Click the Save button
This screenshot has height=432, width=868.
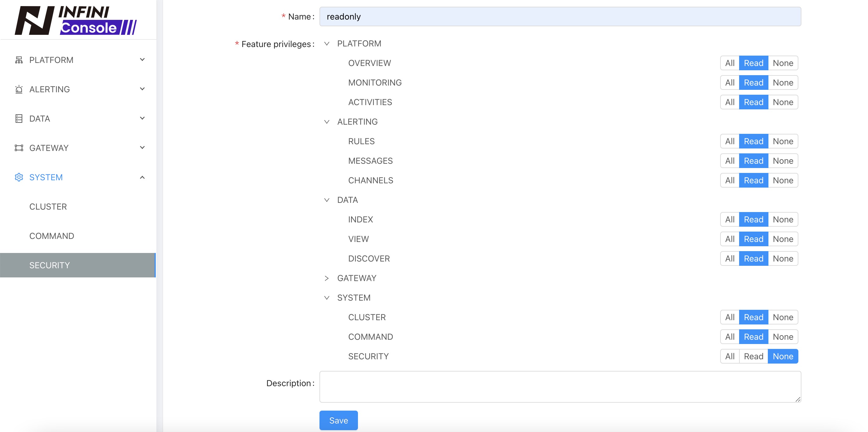(338, 420)
